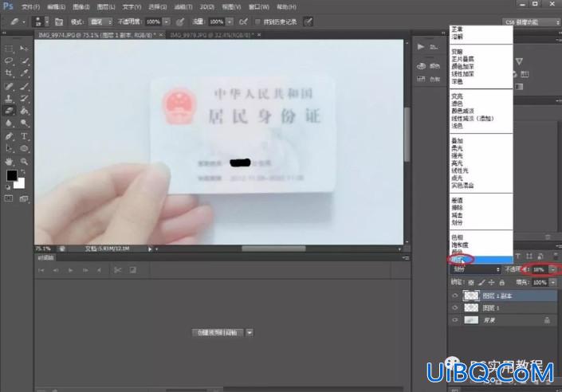Choose 正片叠底 from blend mode list
The height and width of the screenshot is (392, 562).
(462, 59)
